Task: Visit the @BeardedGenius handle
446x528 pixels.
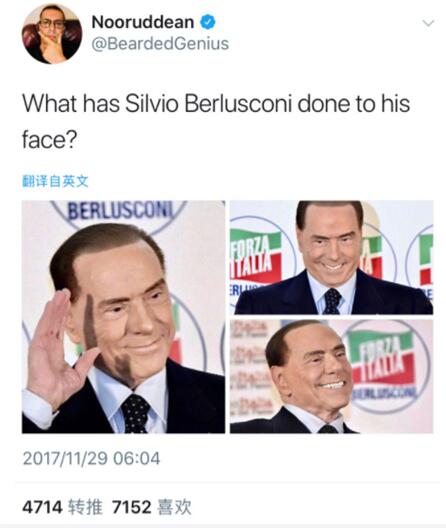Action: 160,44
